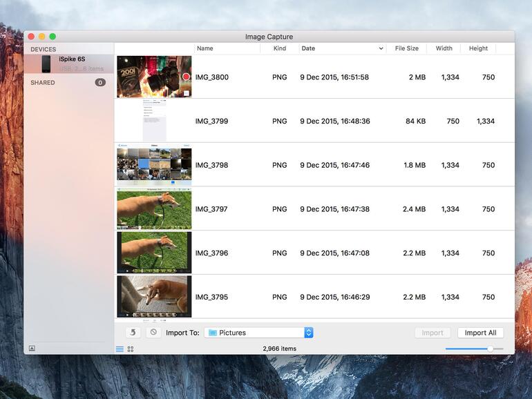Select the IMG_3797 dog thumbnail
Image resolution: width=532 pixels, height=399 pixels.
[x=154, y=208]
